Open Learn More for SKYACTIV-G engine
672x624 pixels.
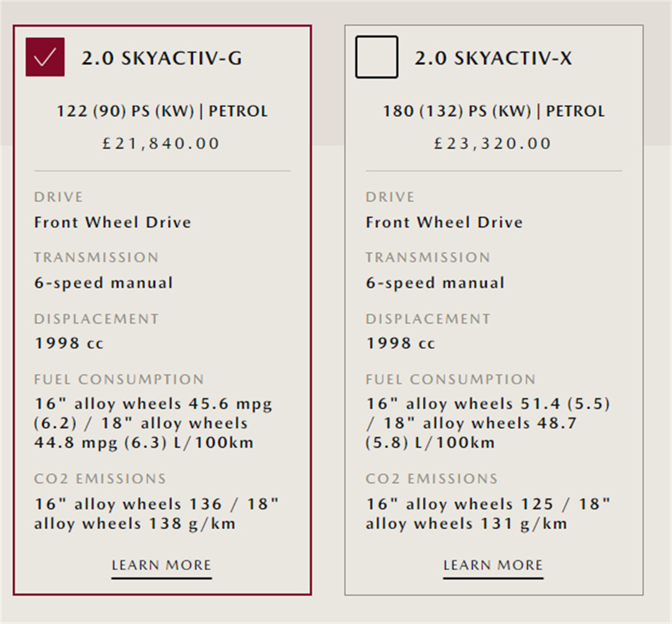click(162, 566)
